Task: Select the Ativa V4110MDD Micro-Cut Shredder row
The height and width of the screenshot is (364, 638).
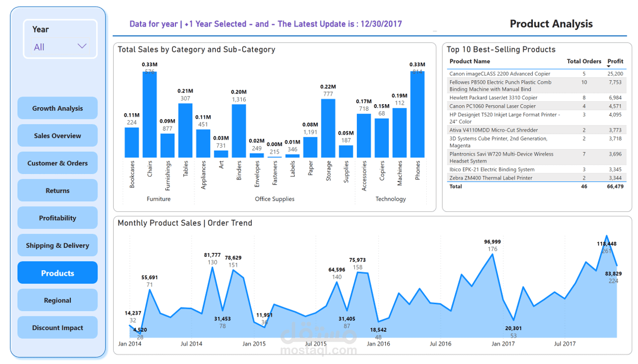Action: 537,130
